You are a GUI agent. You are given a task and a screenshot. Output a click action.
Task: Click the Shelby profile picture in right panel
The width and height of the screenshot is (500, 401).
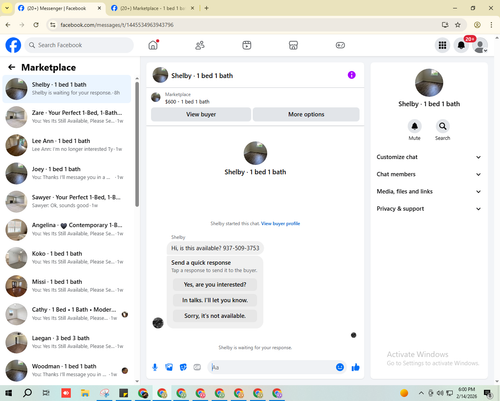pyautogui.click(x=429, y=83)
